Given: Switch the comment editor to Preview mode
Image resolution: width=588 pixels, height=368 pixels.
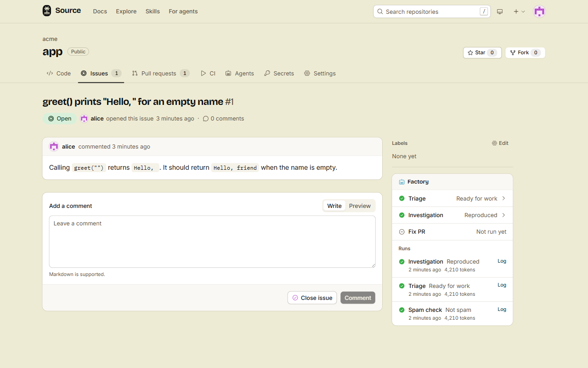Looking at the screenshot, I should pos(360,206).
